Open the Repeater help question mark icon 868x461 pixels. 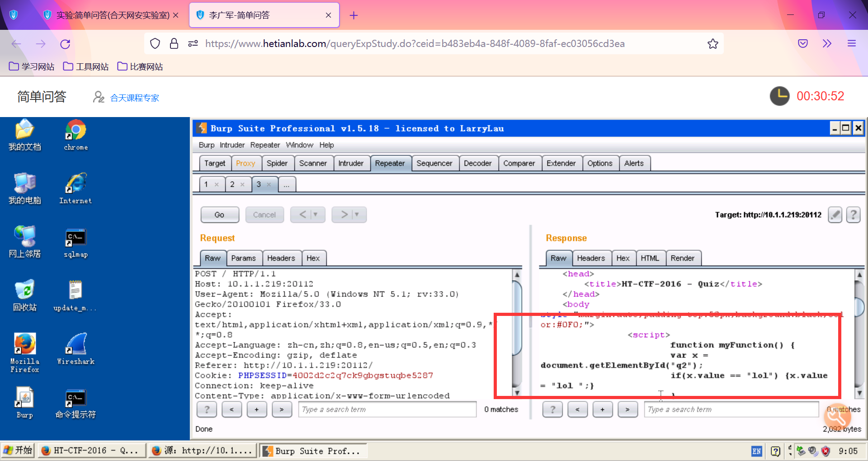click(x=853, y=215)
